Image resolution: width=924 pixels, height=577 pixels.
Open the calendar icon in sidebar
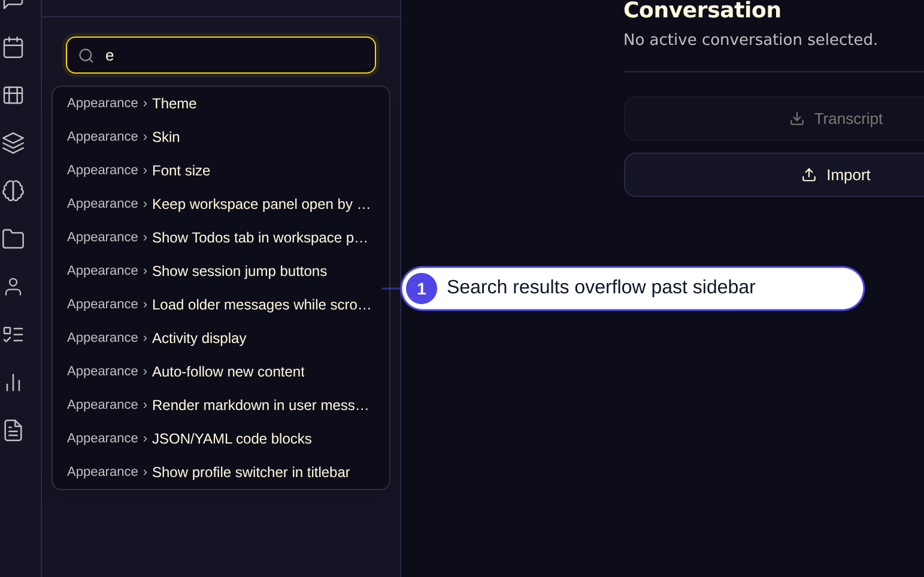(13, 47)
